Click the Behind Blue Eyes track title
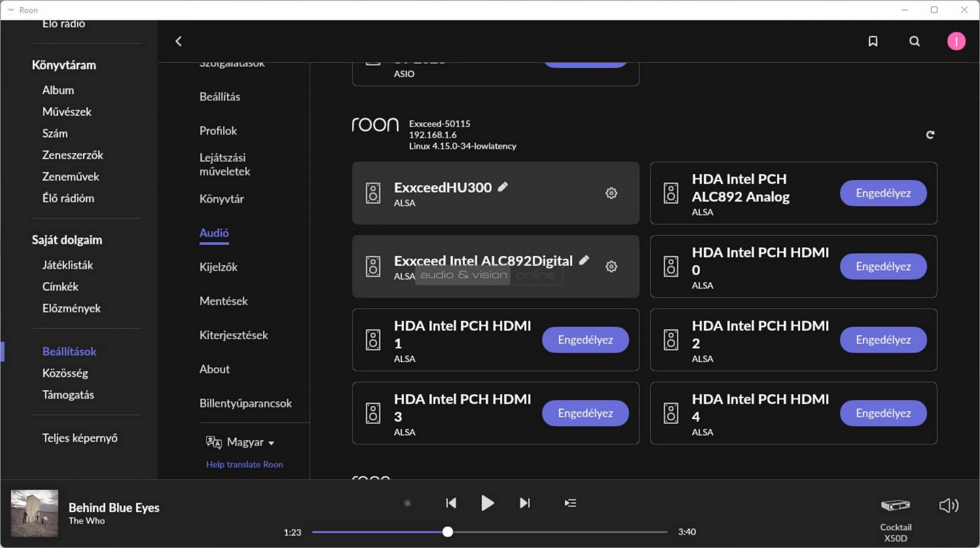The image size is (980, 548). click(x=114, y=507)
